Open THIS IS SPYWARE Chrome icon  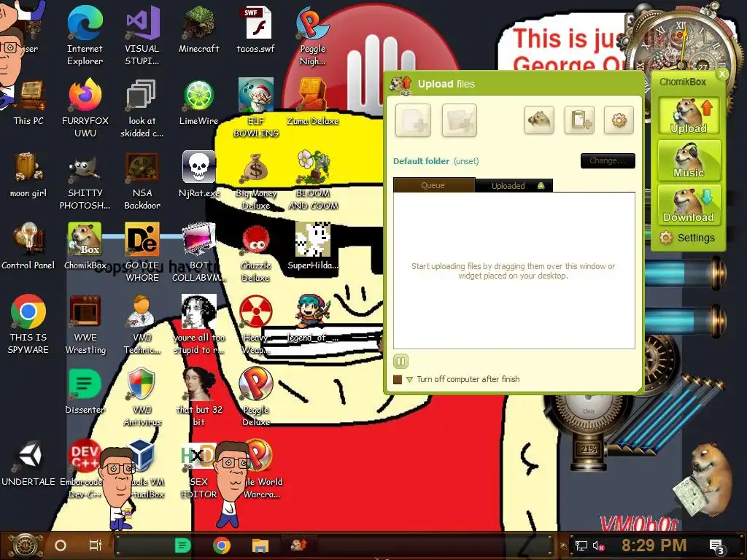tap(28, 324)
